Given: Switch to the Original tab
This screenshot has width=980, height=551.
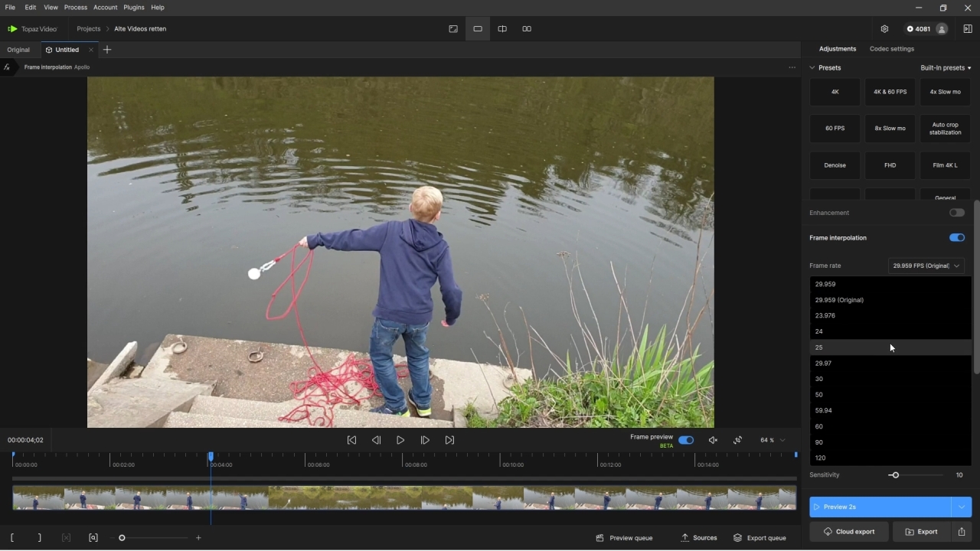Looking at the screenshot, I should coord(18,50).
